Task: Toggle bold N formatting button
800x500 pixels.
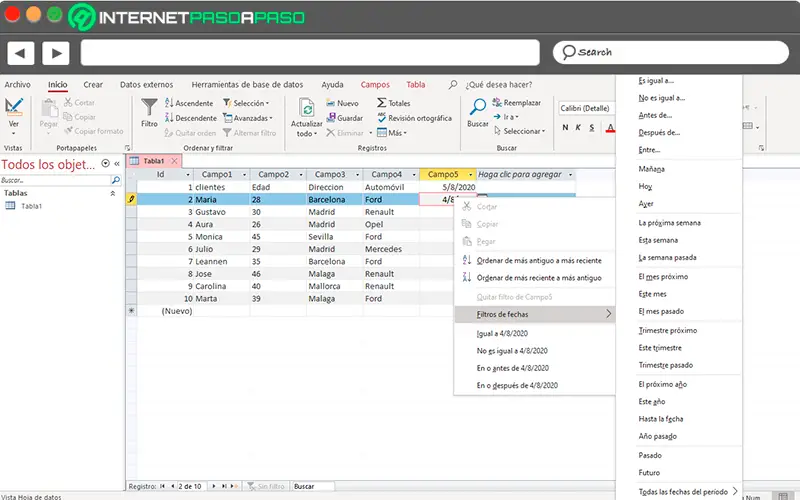Action: click(565, 127)
